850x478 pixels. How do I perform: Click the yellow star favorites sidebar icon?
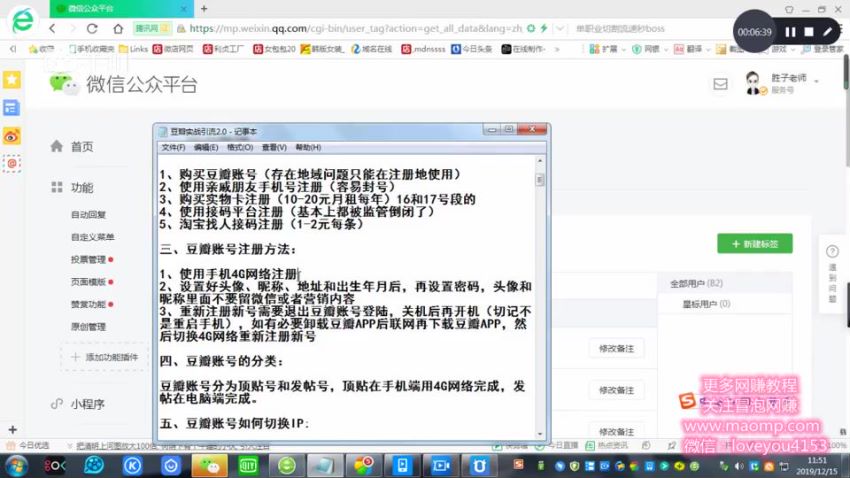click(11, 80)
